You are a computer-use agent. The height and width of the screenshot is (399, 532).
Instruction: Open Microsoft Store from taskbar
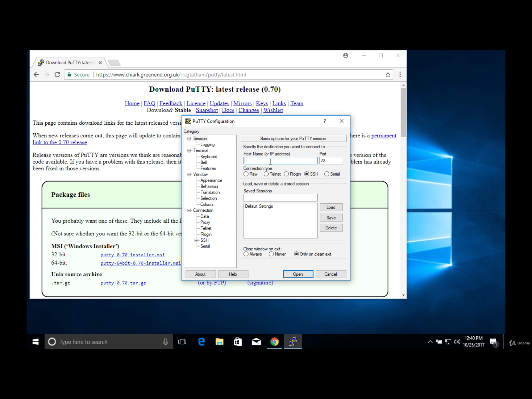coord(238,342)
